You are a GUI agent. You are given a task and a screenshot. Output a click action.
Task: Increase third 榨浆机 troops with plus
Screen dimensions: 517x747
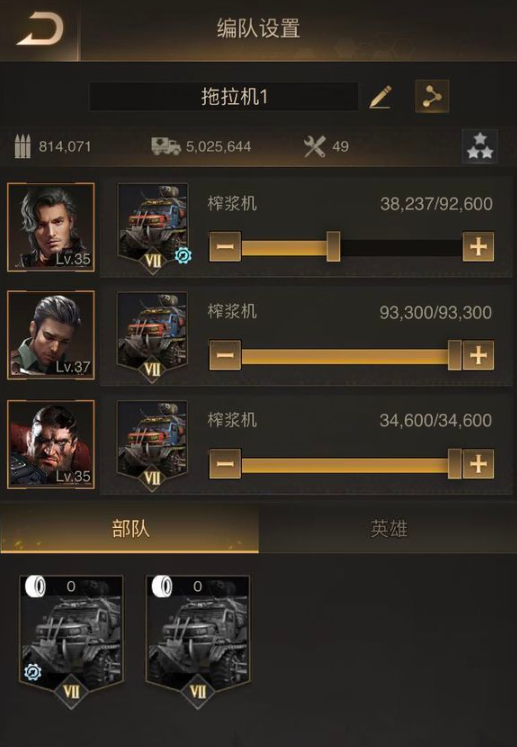[478, 464]
